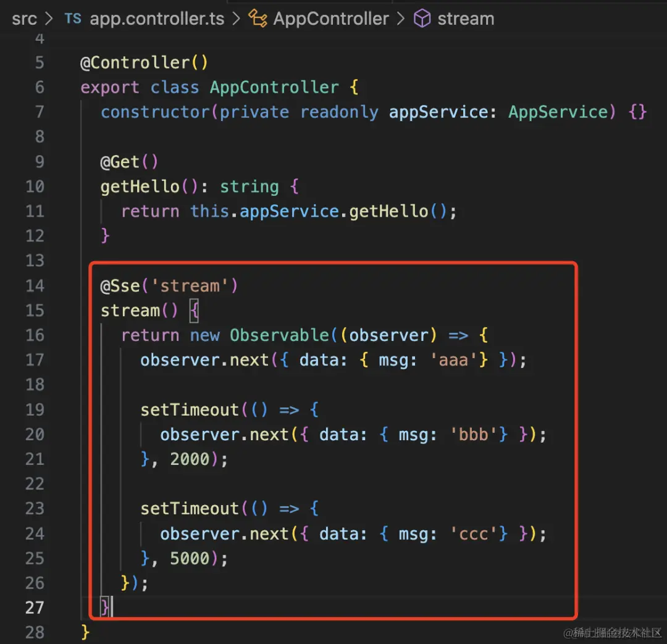
Task: Click AppController class name on line 6
Action: point(274,87)
